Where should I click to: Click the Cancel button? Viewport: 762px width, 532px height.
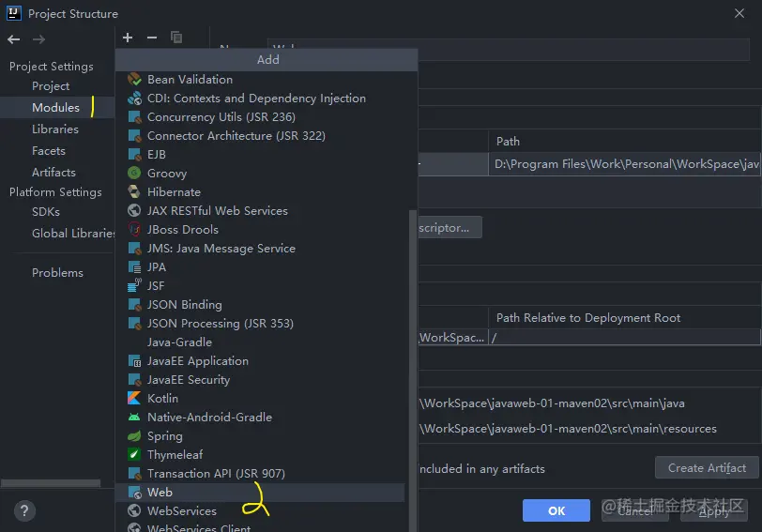[635, 510]
